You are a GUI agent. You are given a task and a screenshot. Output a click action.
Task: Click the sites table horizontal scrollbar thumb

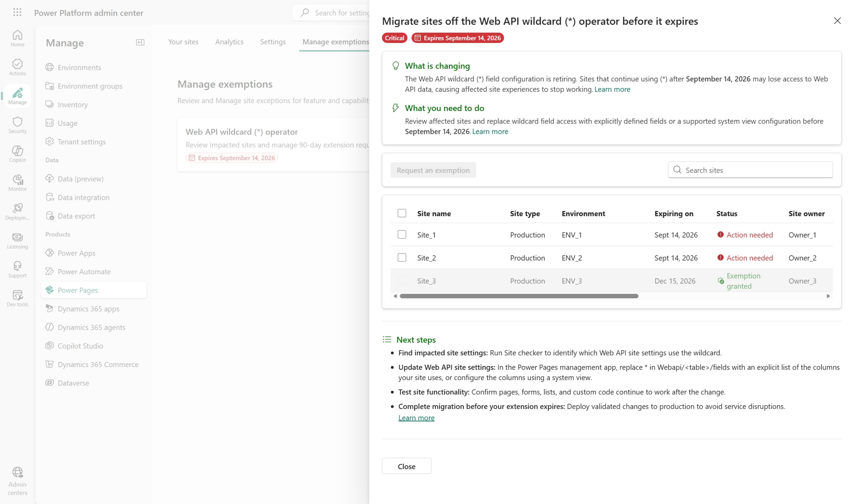click(519, 296)
